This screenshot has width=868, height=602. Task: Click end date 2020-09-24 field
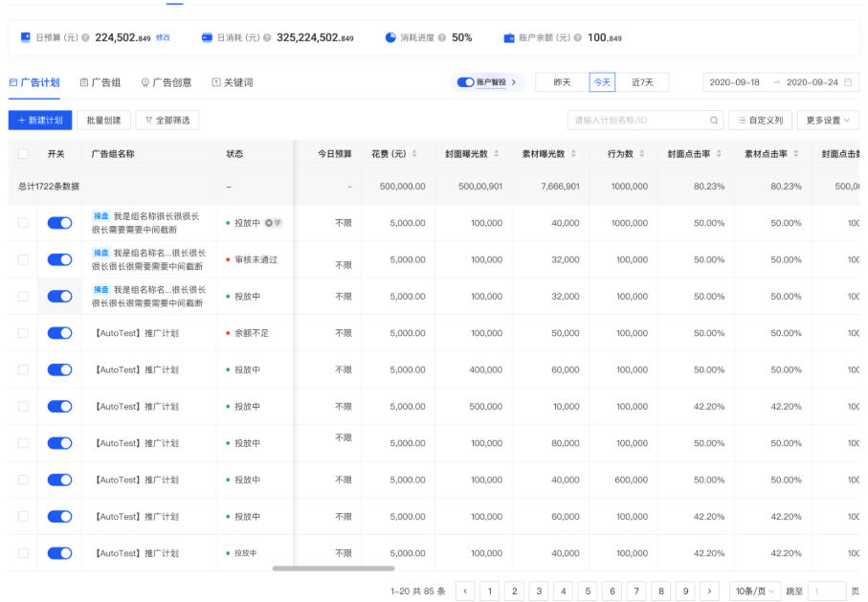pos(812,82)
